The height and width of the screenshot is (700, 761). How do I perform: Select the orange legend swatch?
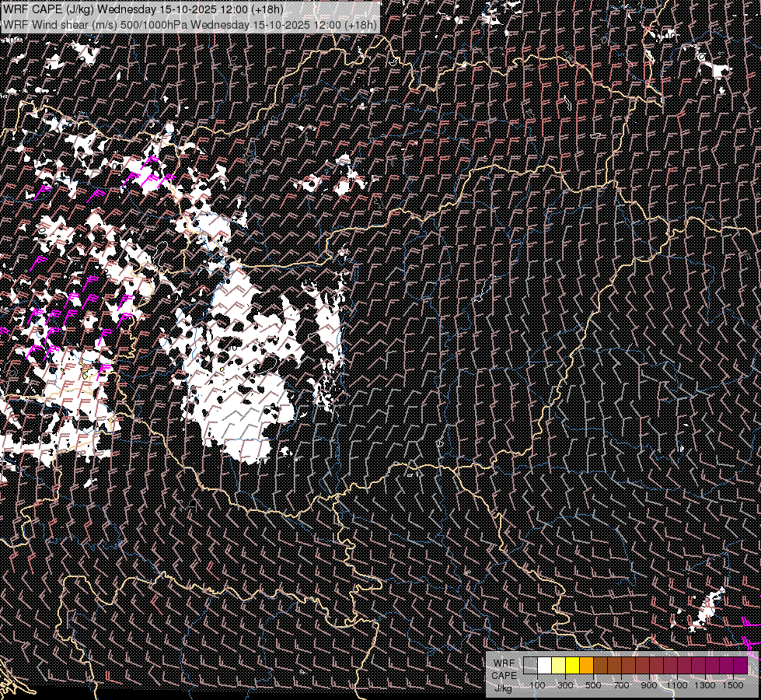pyautogui.click(x=586, y=666)
